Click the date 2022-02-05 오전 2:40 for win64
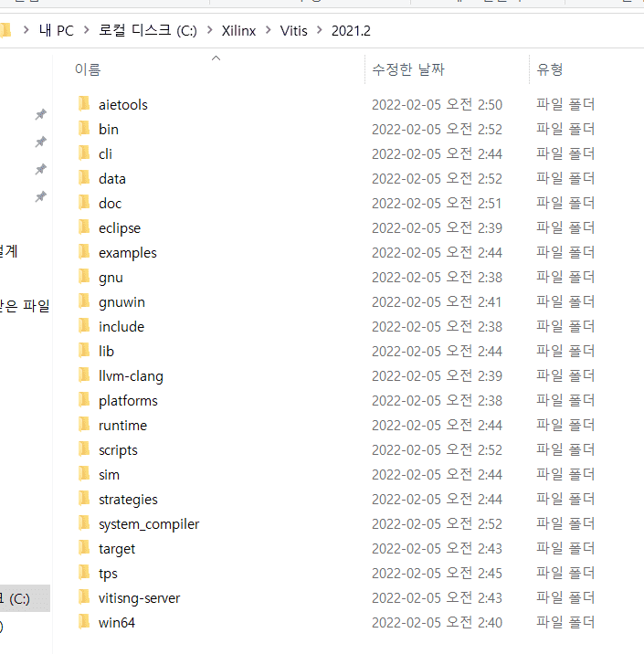 point(437,622)
